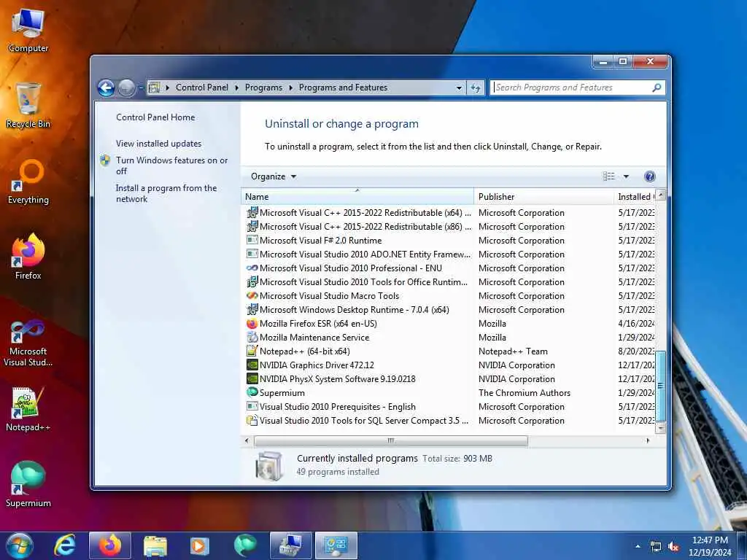This screenshot has height=560, width=747.
Task: Click the magnifier icon in search box
Action: coord(657,87)
